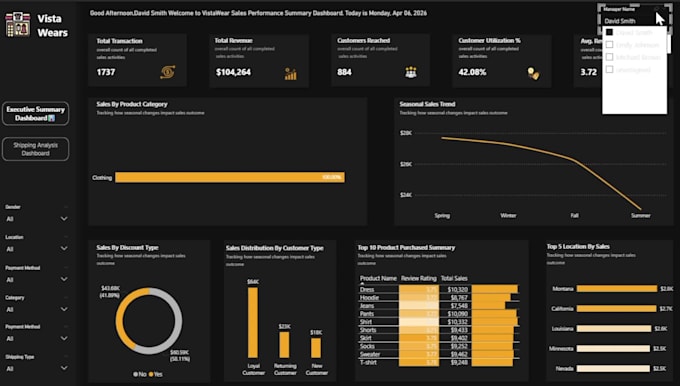Select the Skirt row in the product table
This screenshot has width=680, height=386.
(x=439, y=338)
